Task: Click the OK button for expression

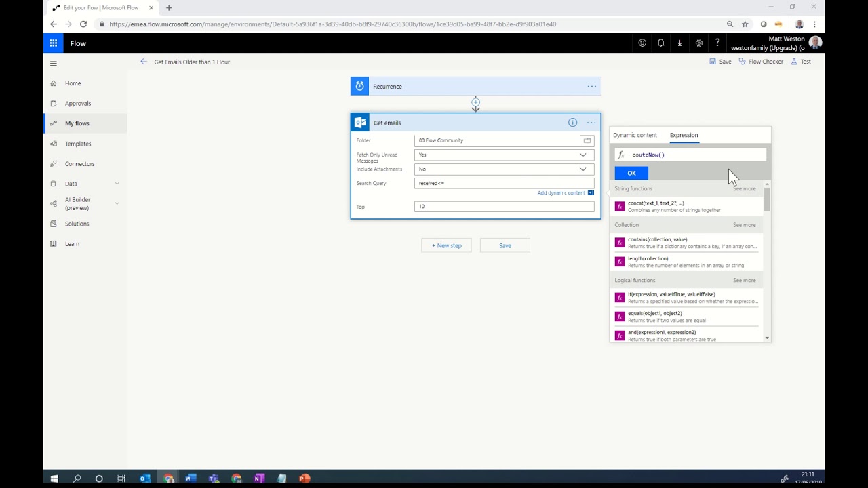Action: (631, 173)
